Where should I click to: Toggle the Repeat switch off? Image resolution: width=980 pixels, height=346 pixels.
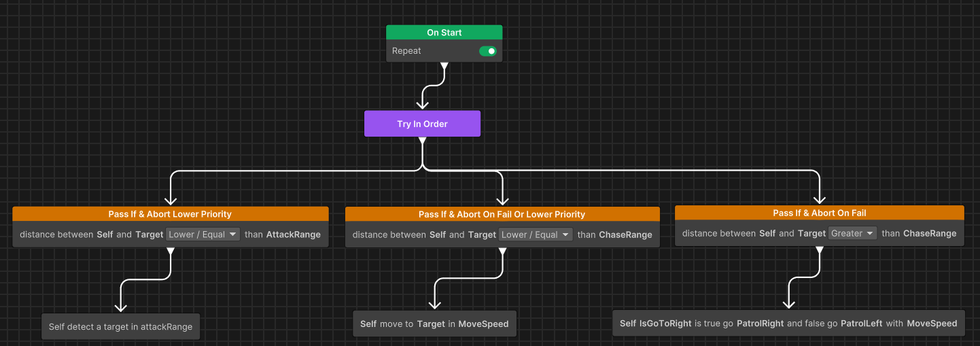pyautogui.click(x=488, y=51)
